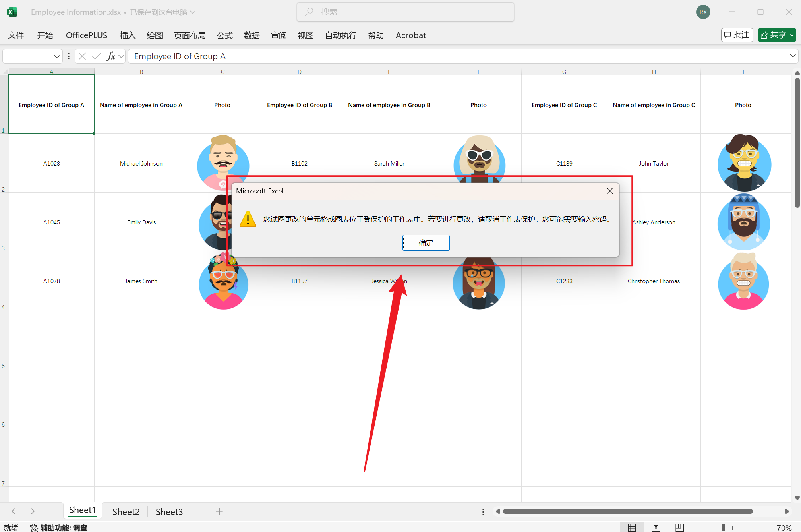Screen dimensions: 801x532
Task: Switch to the 数据 ribbon tab
Action: pos(252,35)
